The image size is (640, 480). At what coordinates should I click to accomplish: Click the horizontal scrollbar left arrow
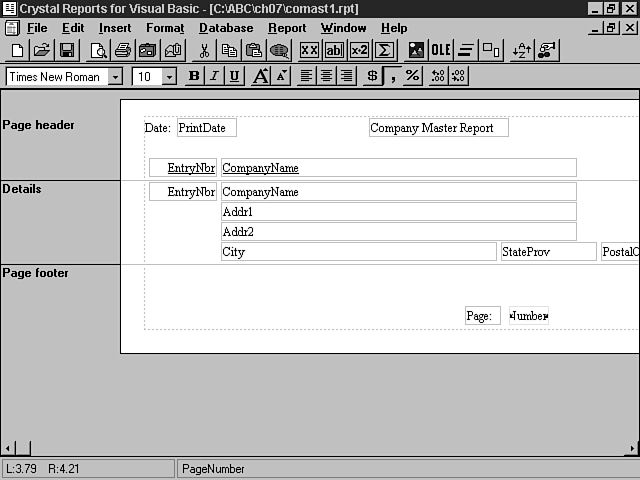(8, 448)
